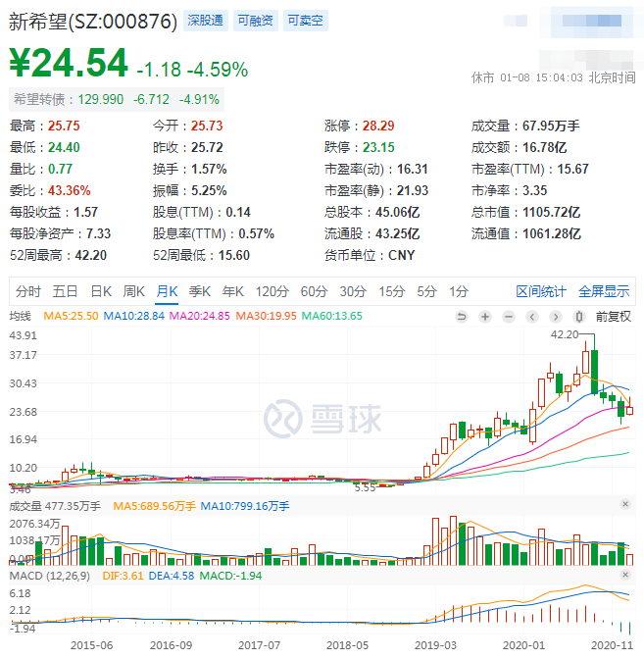Close the MACD indicator panel
The height and width of the screenshot is (659, 644).
coord(625,575)
